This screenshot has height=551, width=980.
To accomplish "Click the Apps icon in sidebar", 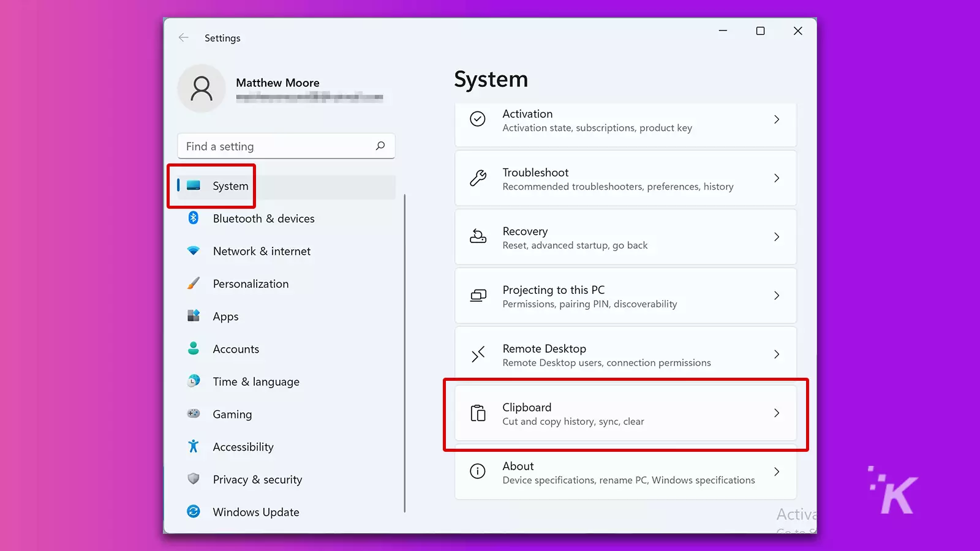I will tap(194, 316).
